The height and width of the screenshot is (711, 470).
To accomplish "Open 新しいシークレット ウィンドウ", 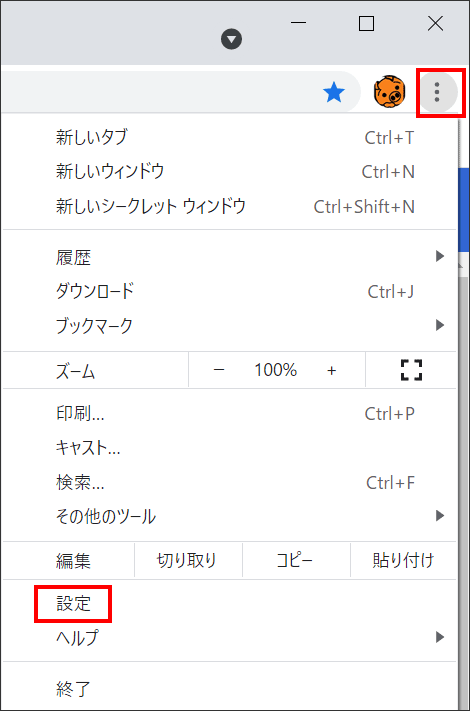I will [229, 206].
